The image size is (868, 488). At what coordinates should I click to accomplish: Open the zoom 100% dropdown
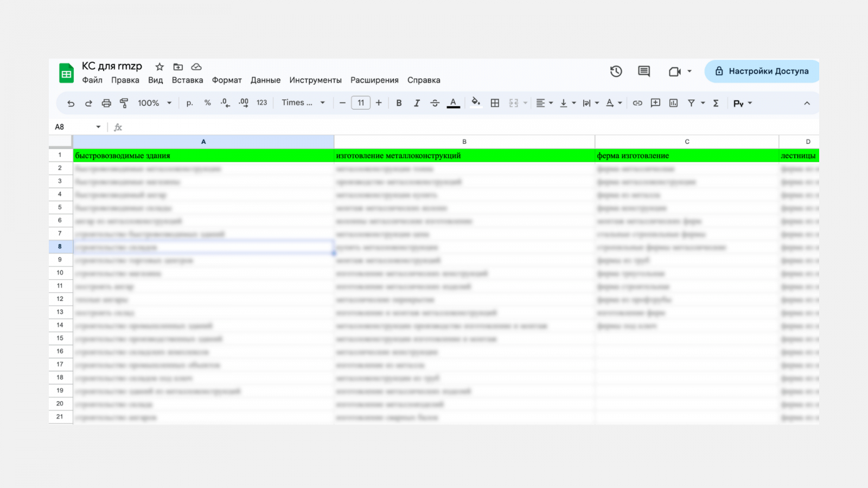point(155,103)
